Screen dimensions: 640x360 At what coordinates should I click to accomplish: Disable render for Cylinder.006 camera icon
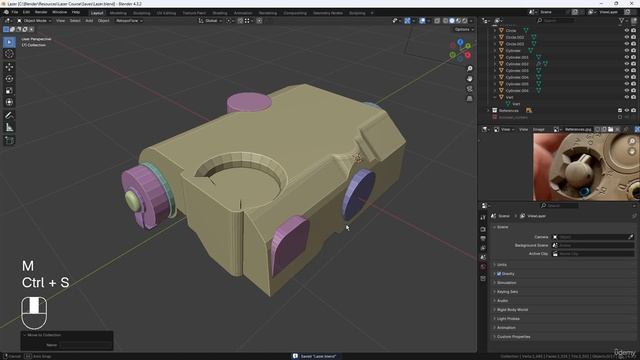[633, 91]
